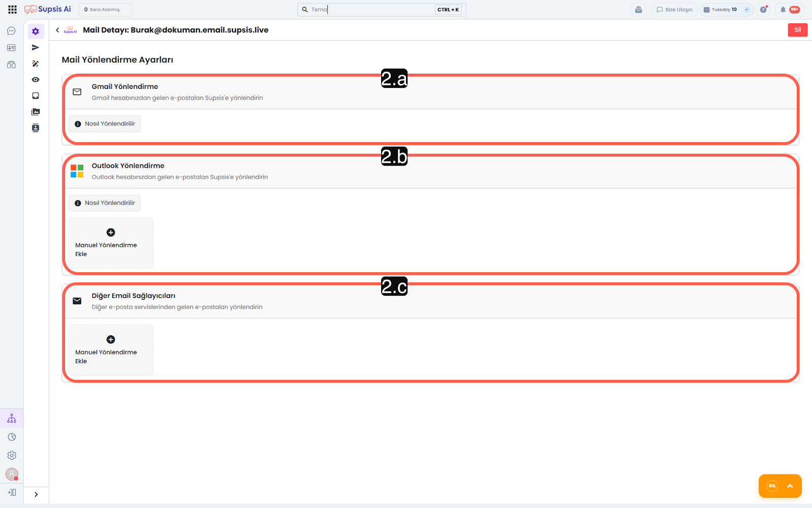The height and width of the screenshot is (508, 812).
Task: Click the notification bell icon
Action: (x=783, y=10)
